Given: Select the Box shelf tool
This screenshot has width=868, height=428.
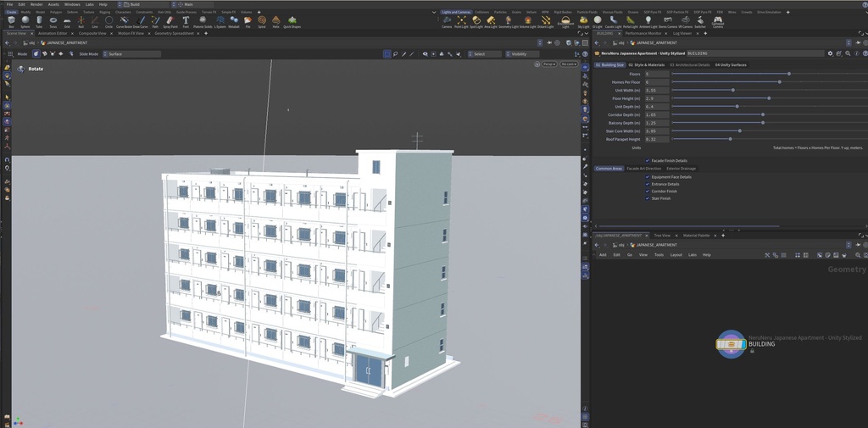Looking at the screenshot, I should pyautogui.click(x=11, y=21).
